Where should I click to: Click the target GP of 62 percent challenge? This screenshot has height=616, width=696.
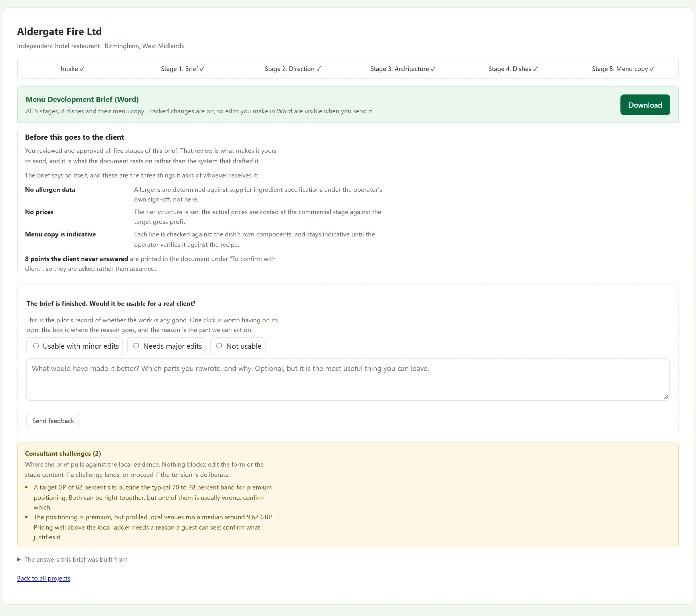click(x=153, y=497)
